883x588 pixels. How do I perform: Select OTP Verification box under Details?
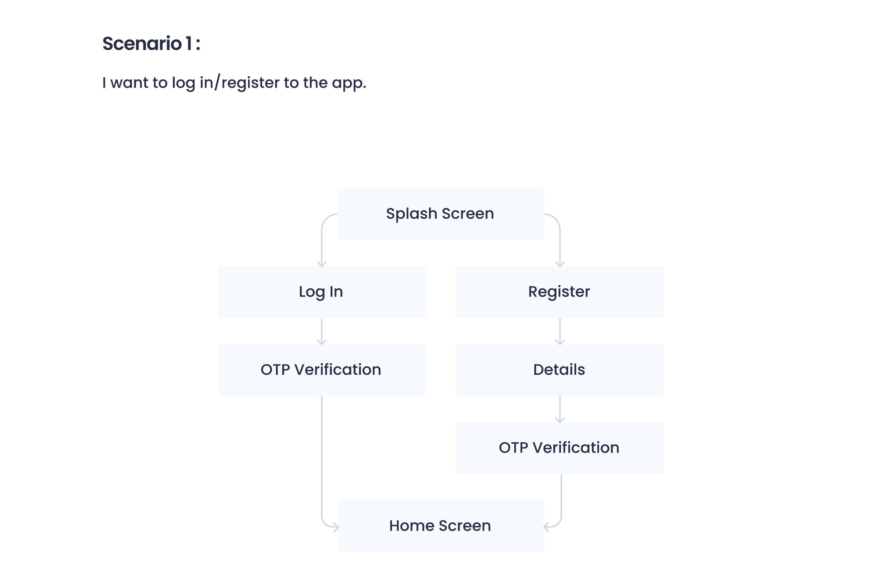click(x=560, y=448)
